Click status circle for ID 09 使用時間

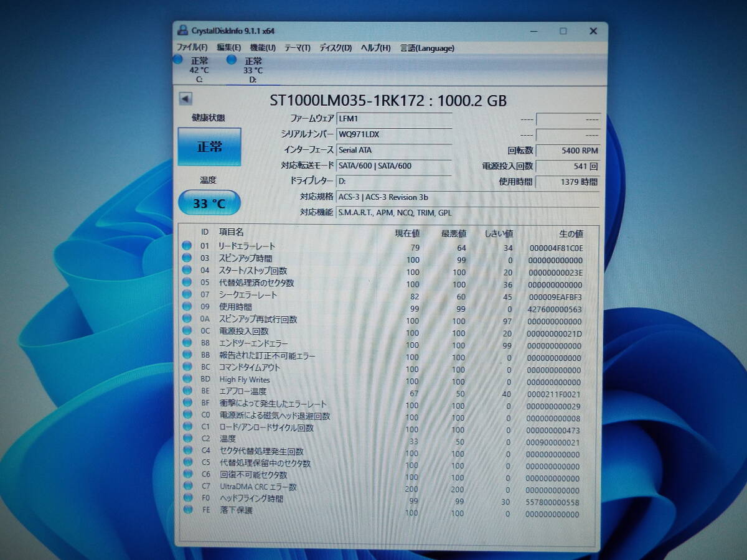186,307
